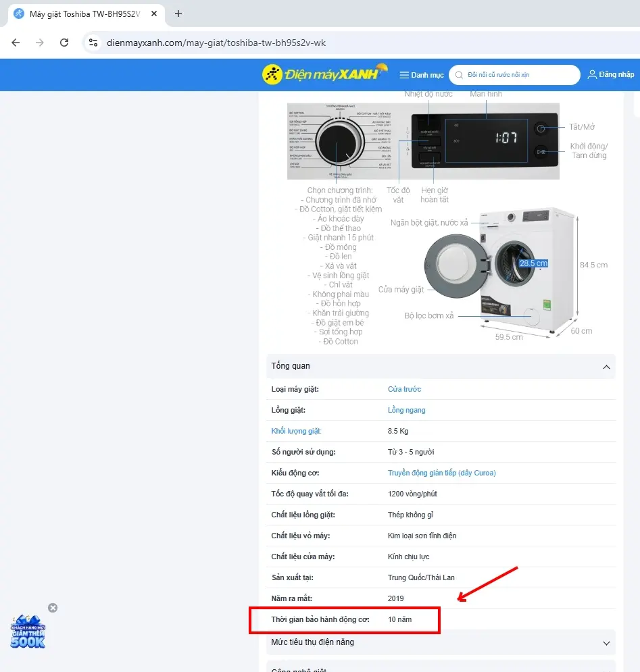This screenshot has height=672, width=640.
Task: Select the 10 năm warranty value
Action: pos(400,620)
